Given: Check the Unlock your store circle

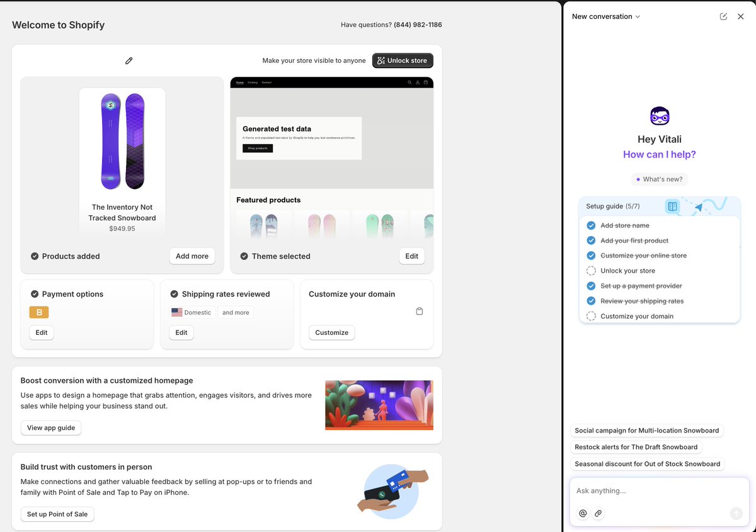Looking at the screenshot, I should [591, 271].
